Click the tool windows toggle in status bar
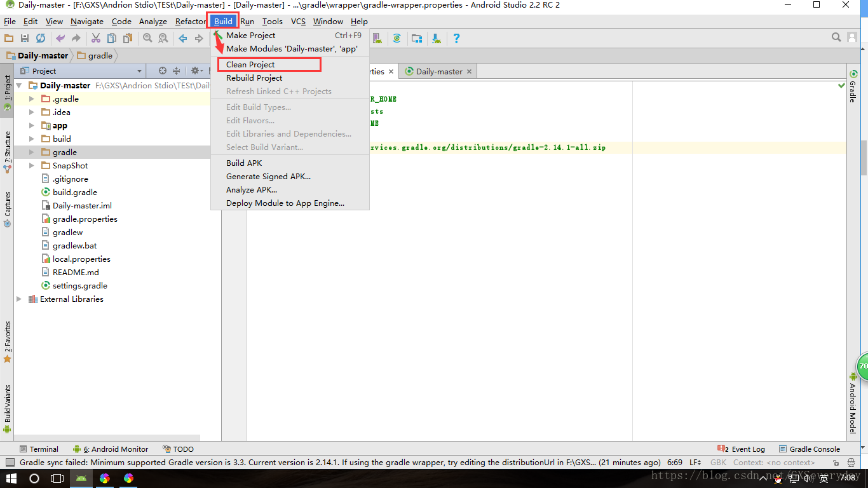Image resolution: width=868 pixels, height=488 pixels. coord(9,463)
